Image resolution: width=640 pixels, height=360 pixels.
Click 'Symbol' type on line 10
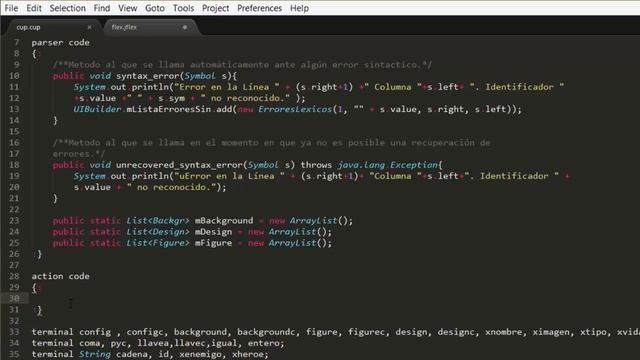tap(200, 76)
